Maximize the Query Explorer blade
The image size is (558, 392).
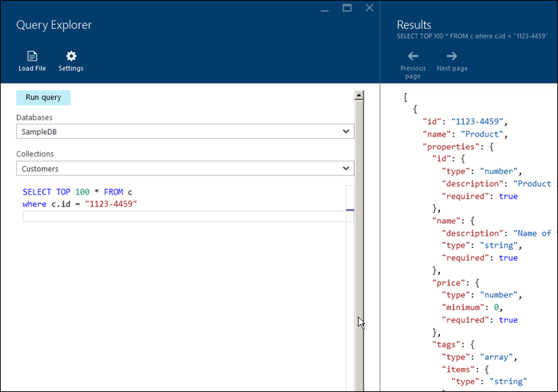[347, 8]
